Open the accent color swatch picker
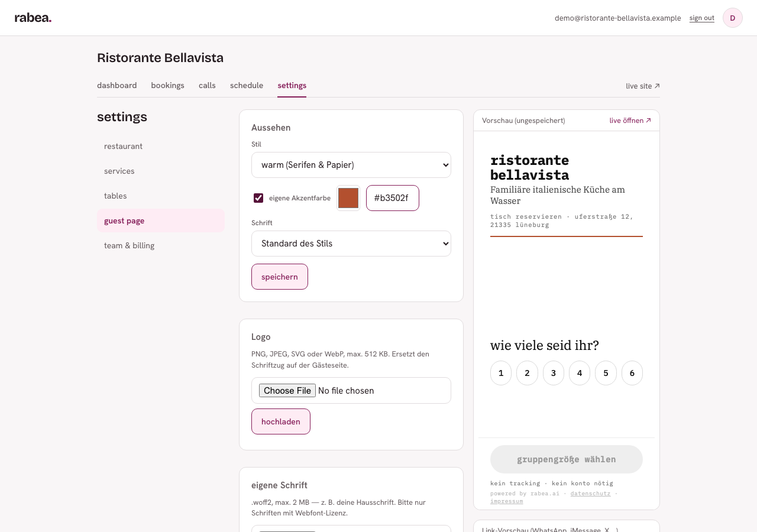 point(348,198)
